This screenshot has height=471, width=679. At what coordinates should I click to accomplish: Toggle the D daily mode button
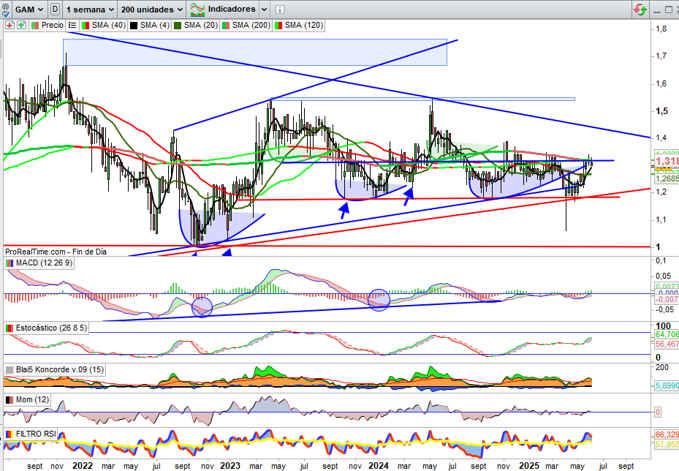click(x=55, y=9)
